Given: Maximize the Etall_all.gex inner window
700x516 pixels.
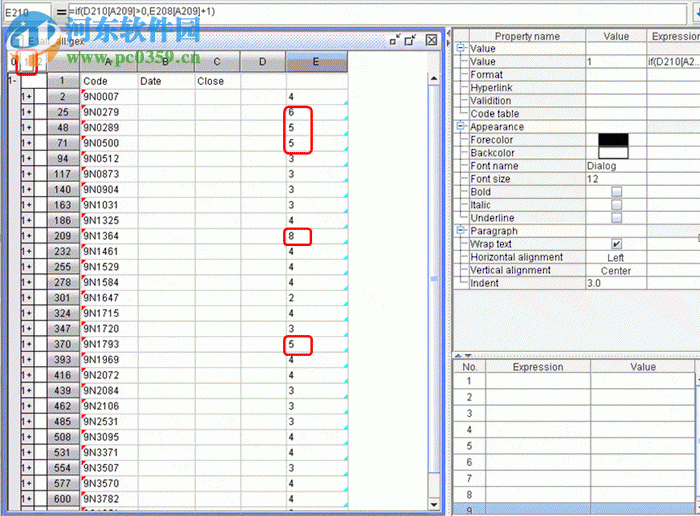Looking at the screenshot, I should (410, 40).
